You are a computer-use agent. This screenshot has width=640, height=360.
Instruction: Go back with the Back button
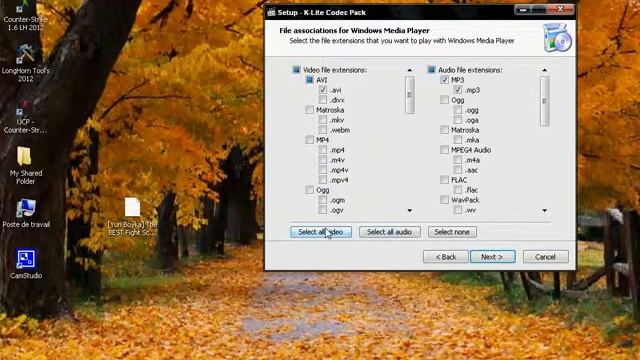pyautogui.click(x=446, y=257)
